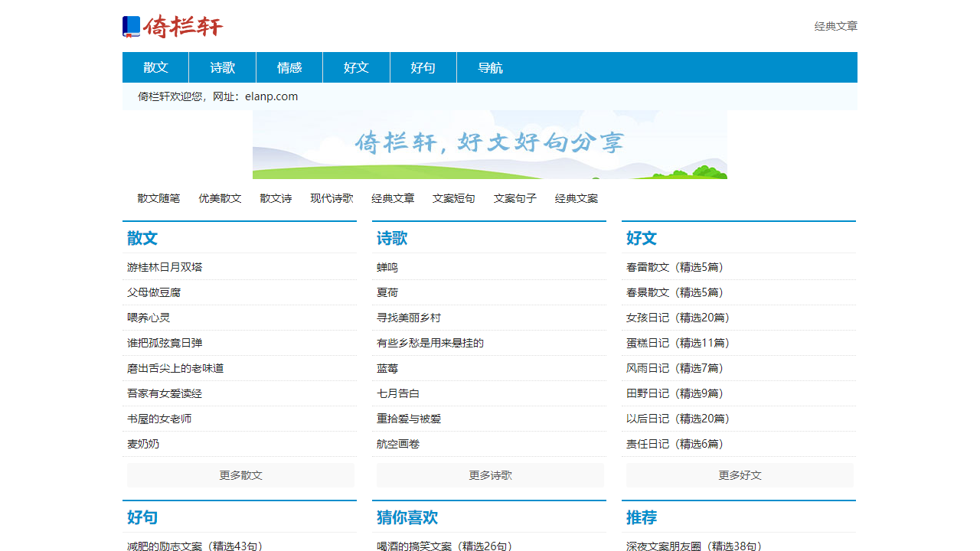Click the 倚栏轩 logo book icon

(130, 26)
